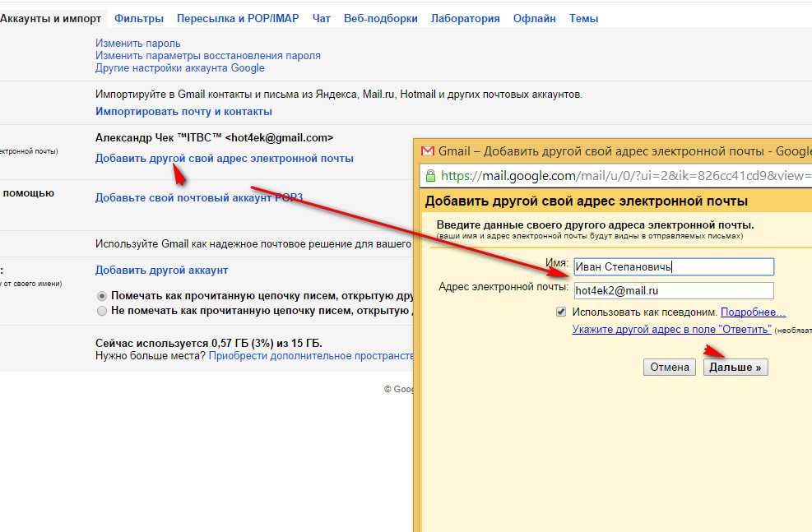
Task: Click the Имя input field
Action: (x=674, y=267)
